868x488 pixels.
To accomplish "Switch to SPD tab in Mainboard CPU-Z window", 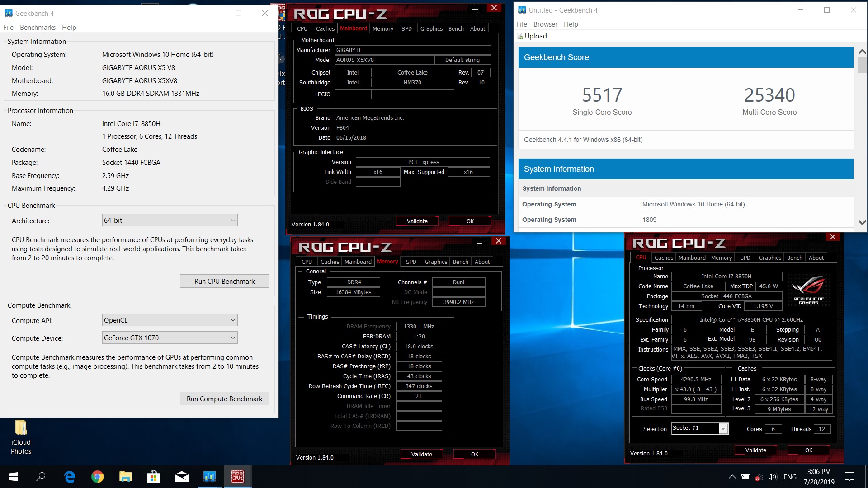I will 406,28.
